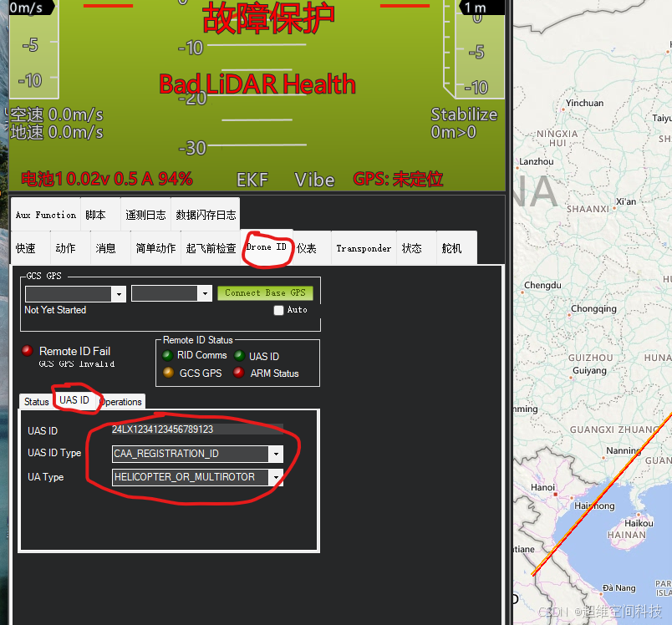Enable the Auto checkbox
This screenshot has width=672, height=625.
pos(278,310)
